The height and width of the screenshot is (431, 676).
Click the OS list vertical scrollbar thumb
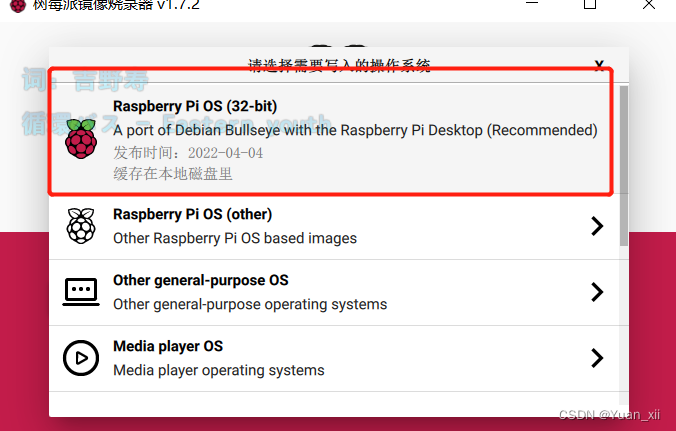(x=623, y=166)
